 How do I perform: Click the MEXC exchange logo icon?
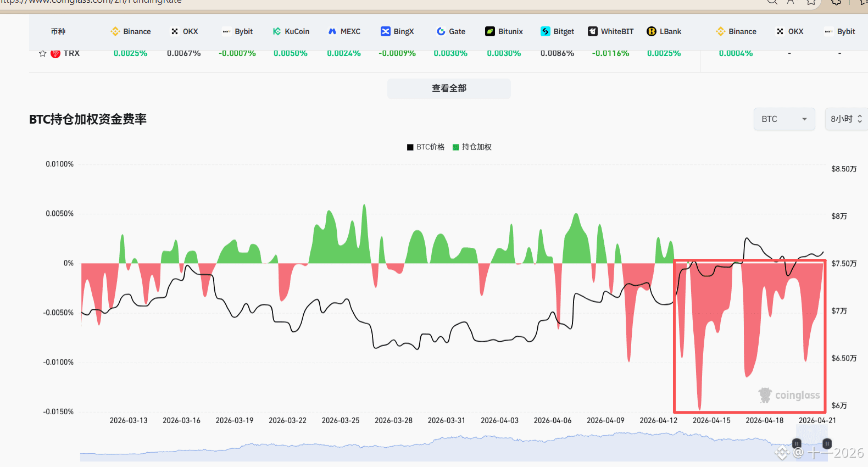tap(332, 31)
